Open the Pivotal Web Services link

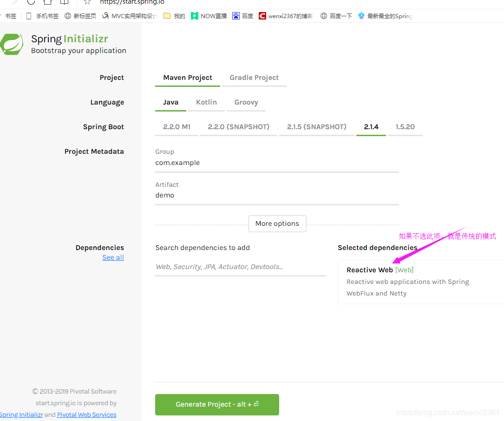point(86,415)
